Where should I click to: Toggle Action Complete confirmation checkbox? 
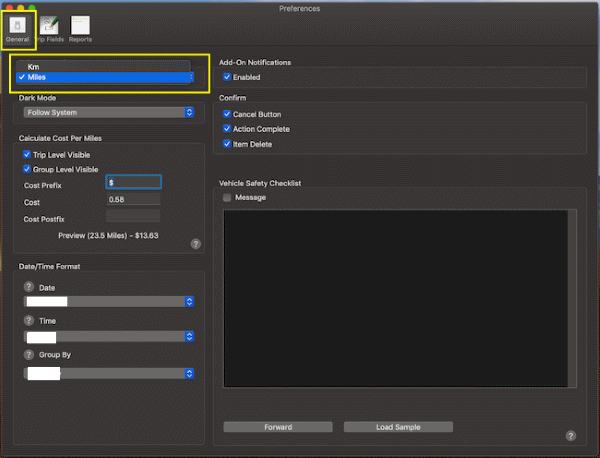227,129
